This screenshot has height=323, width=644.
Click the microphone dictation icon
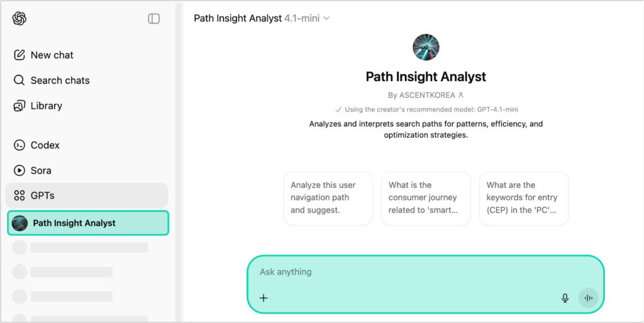pyautogui.click(x=565, y=298)
